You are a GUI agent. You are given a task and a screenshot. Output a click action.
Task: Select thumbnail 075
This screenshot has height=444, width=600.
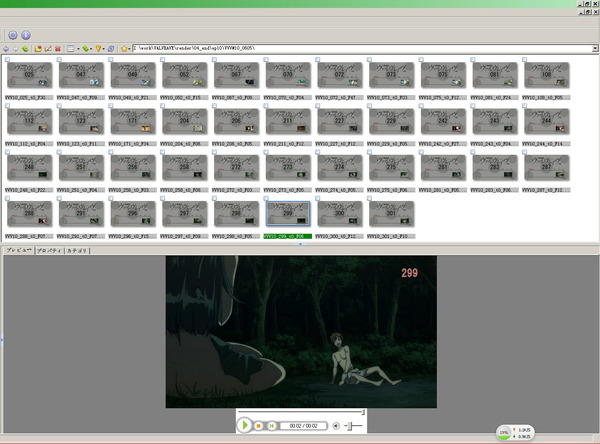coord(443,75)
